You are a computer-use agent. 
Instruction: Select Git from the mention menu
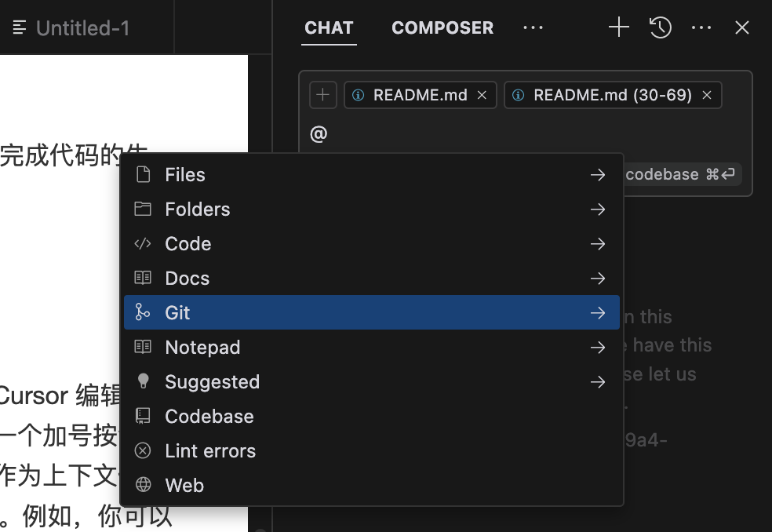tap(372, 312)
